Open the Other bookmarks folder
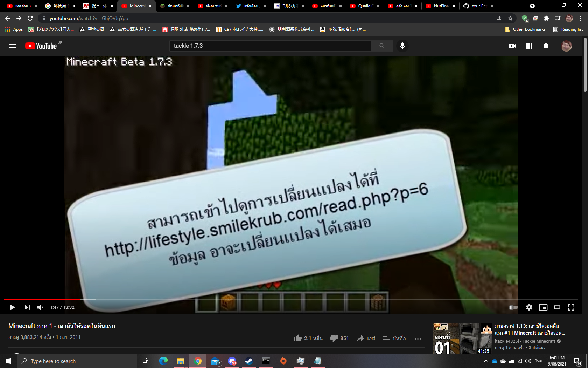 click(525, 29)
